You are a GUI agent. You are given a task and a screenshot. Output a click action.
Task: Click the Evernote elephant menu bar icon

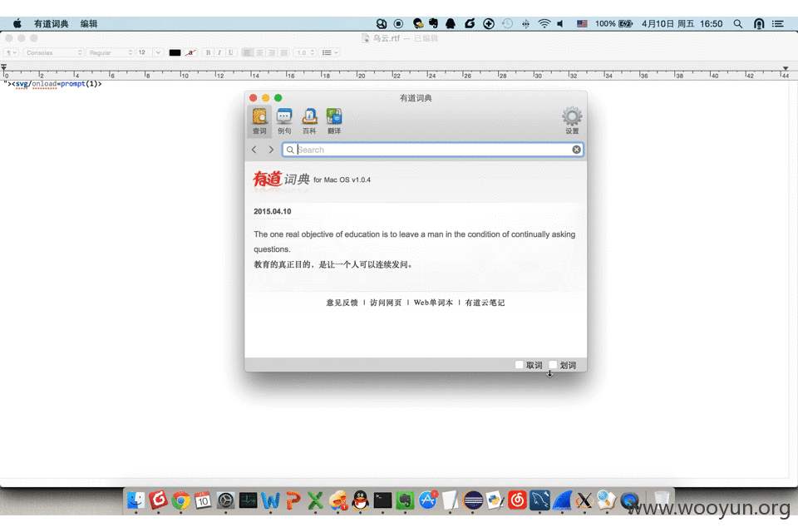coord(434,23)
